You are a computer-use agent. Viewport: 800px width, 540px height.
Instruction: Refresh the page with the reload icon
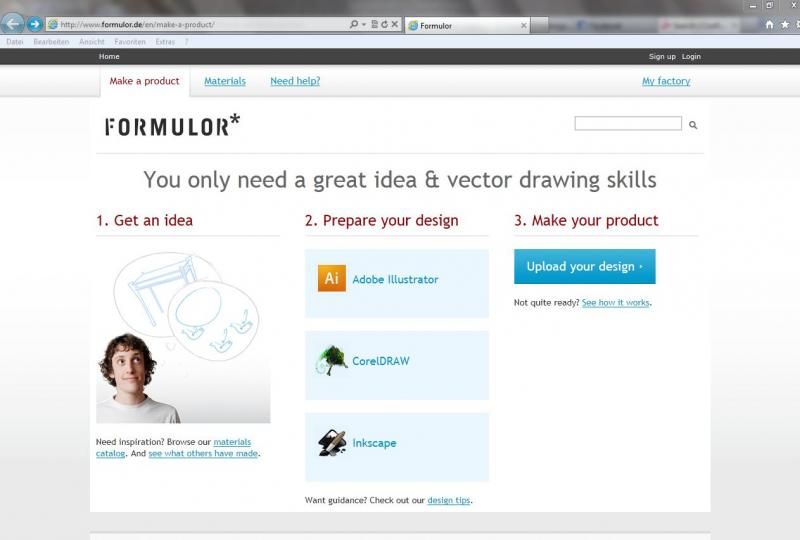tap(384, 24)
